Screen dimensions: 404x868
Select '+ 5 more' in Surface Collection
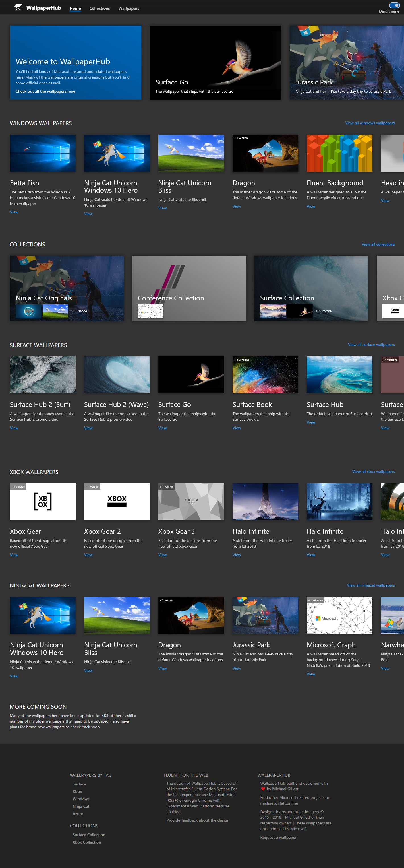click(x=324, y=311)
